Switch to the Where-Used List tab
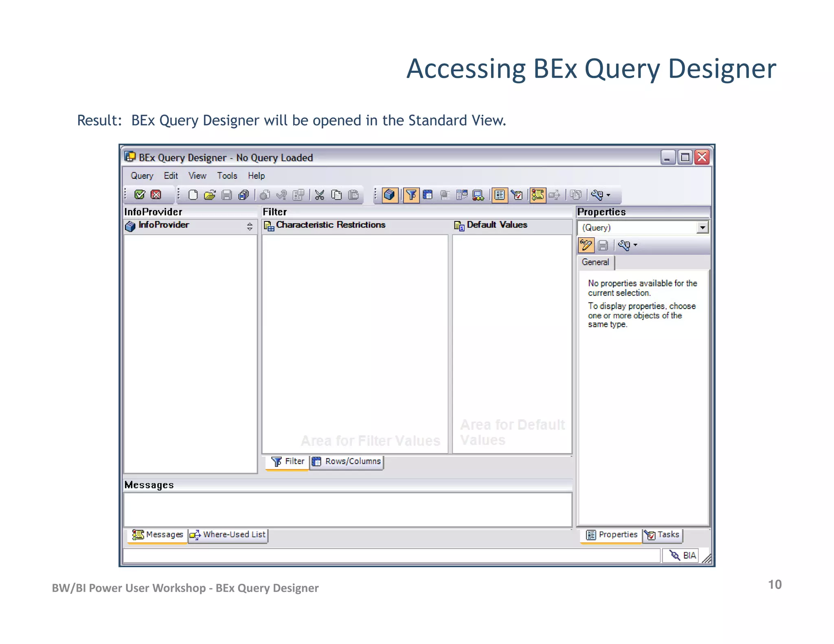The width and height of the screenshot is (834, 644). [228, 535]
